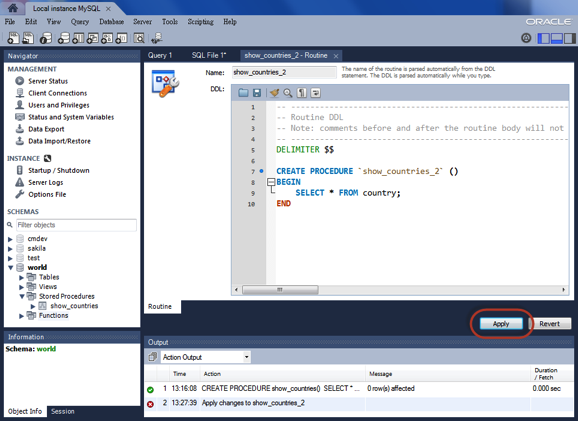Click the routine Name field
578x421 pixels.
pyautogui.click(x=284, y=72)
